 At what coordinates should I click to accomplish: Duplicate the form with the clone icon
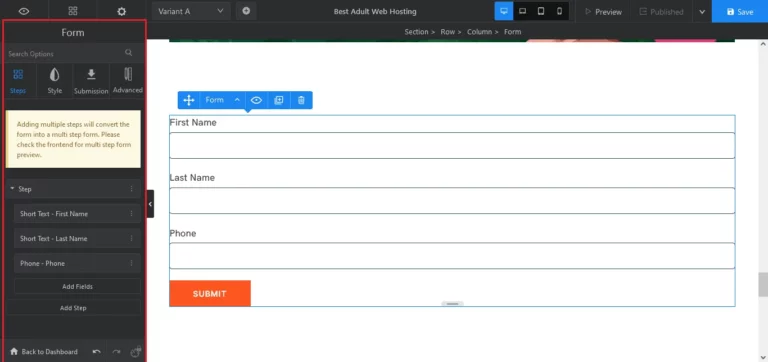(x=279, y=100)
